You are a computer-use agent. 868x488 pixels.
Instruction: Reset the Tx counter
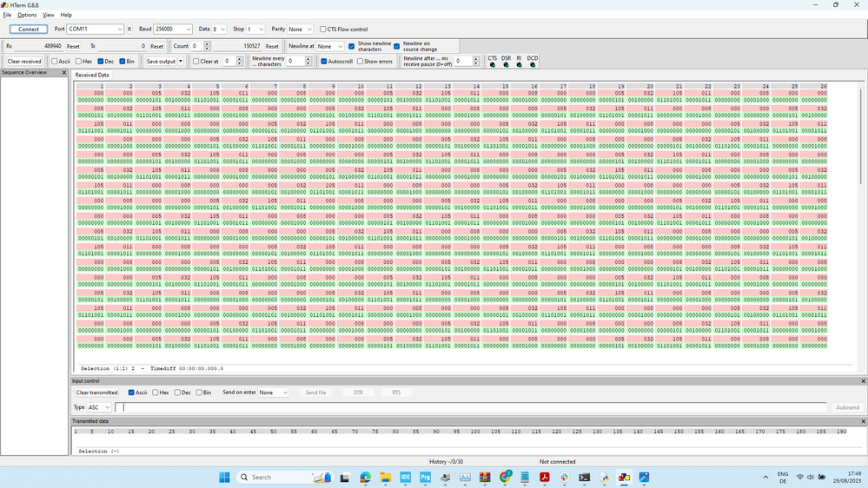click(x=156, y=47)
